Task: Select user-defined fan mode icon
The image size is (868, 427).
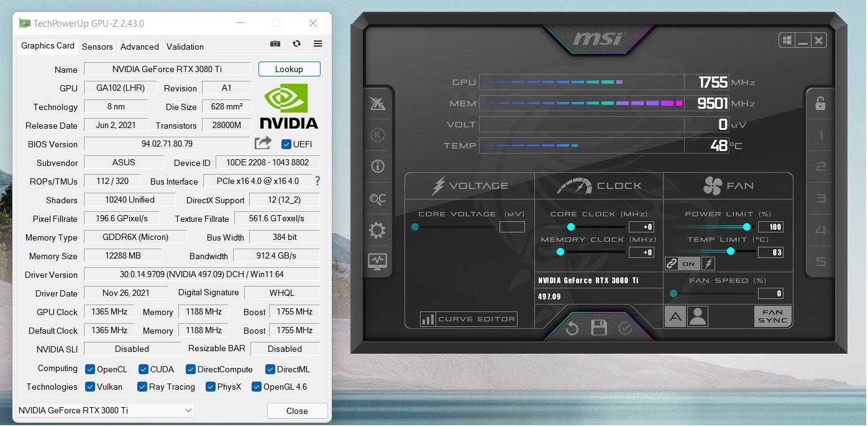Action: [x=698, y=316]
